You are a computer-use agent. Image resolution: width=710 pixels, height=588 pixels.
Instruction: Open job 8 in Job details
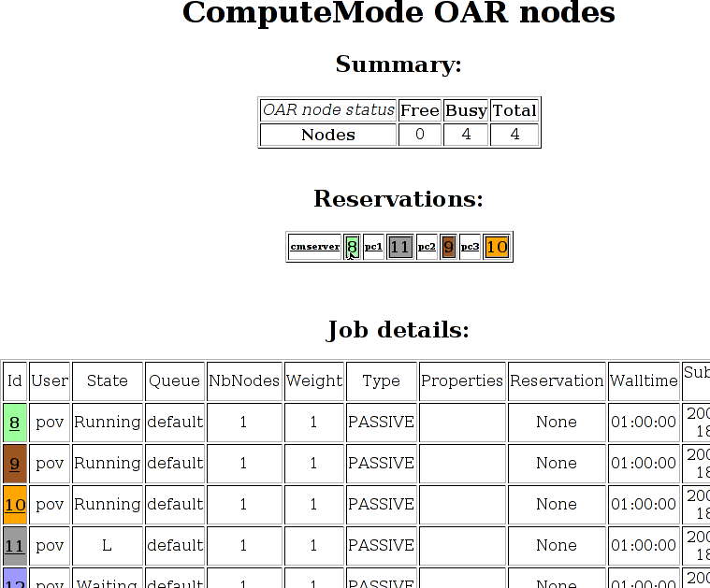pyautogui.click(x=14, y=423)
